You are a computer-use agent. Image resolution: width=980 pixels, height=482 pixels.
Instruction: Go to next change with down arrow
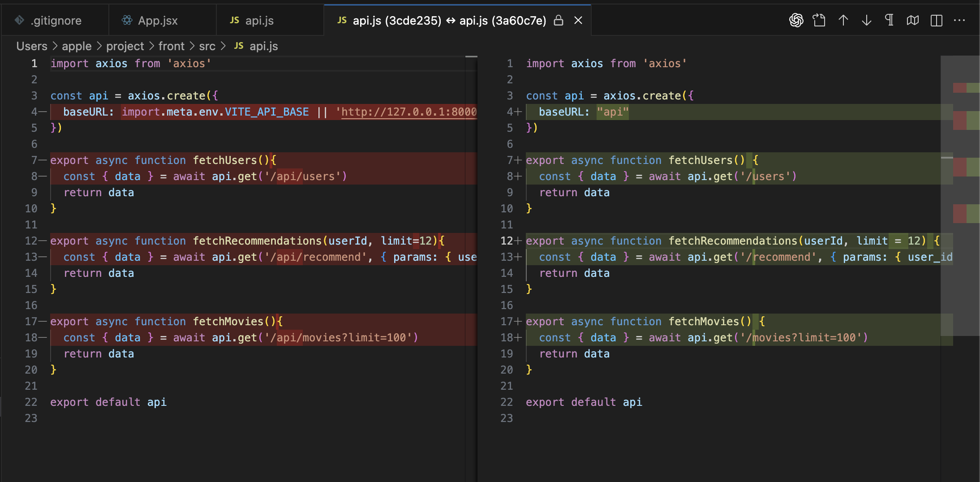(x=866, y=20)
